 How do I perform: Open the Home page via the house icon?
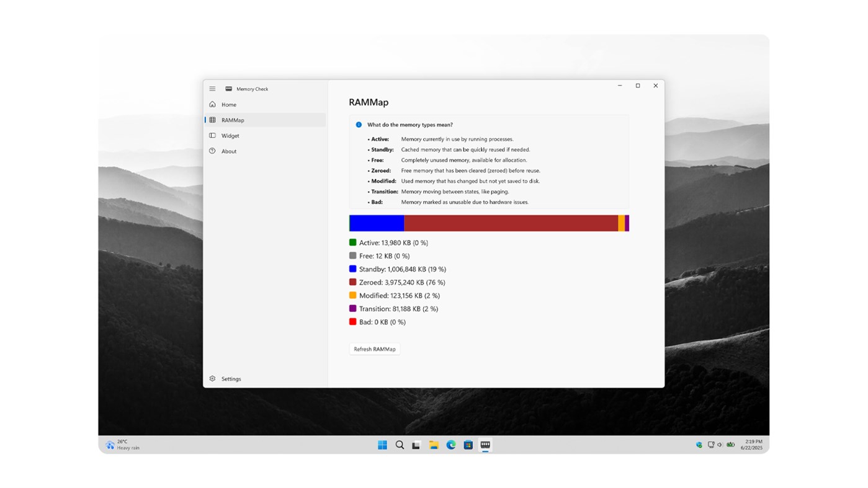[212, 104]
